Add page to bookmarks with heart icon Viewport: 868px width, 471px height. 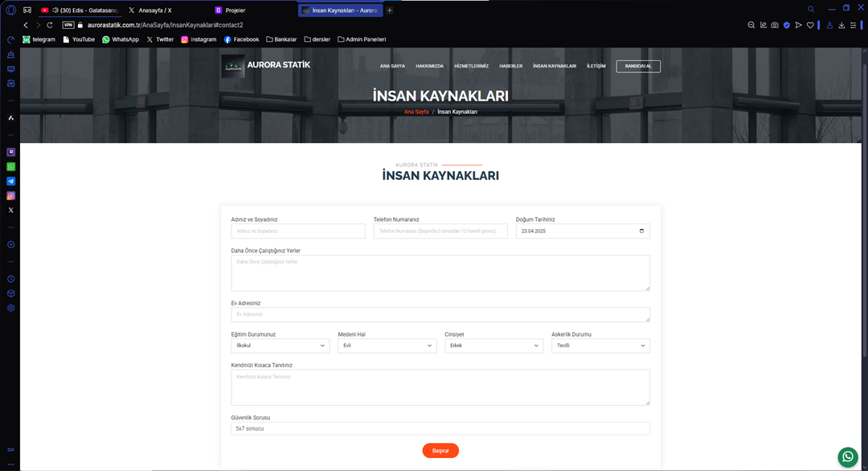pyautogui.click(x=810, y=25)
